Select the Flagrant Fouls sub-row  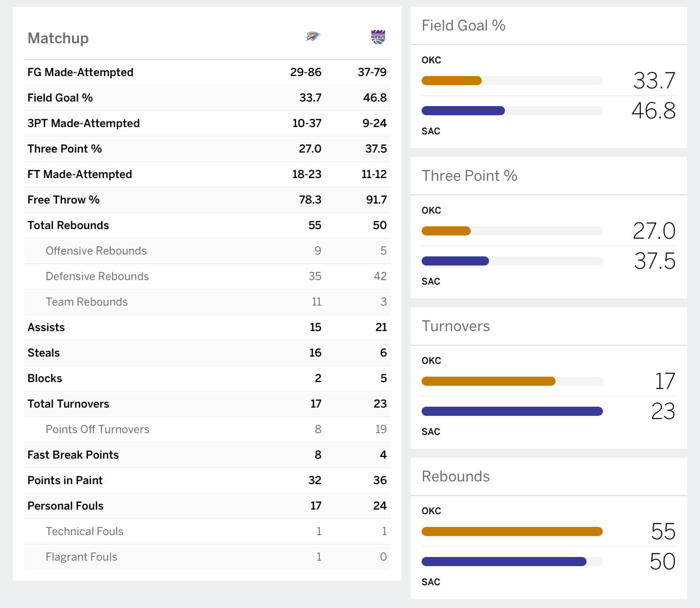[x=81, y=557]
